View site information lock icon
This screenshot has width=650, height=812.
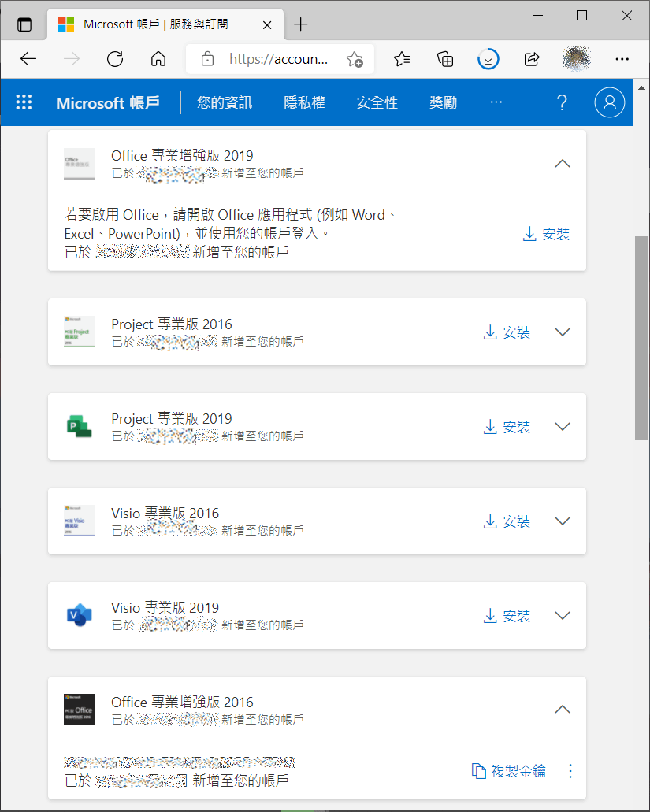(x=208, y=59)
